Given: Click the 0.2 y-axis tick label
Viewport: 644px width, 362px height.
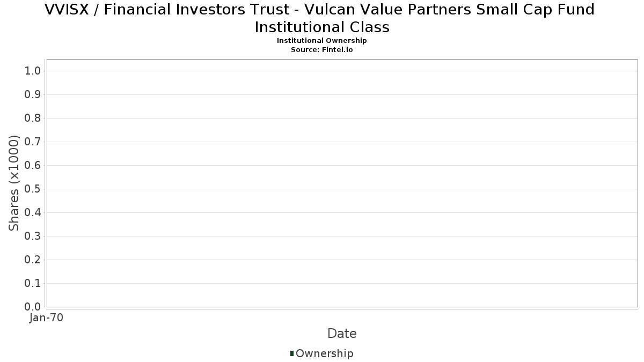Looking at the screenshot, I should (33, 260).
